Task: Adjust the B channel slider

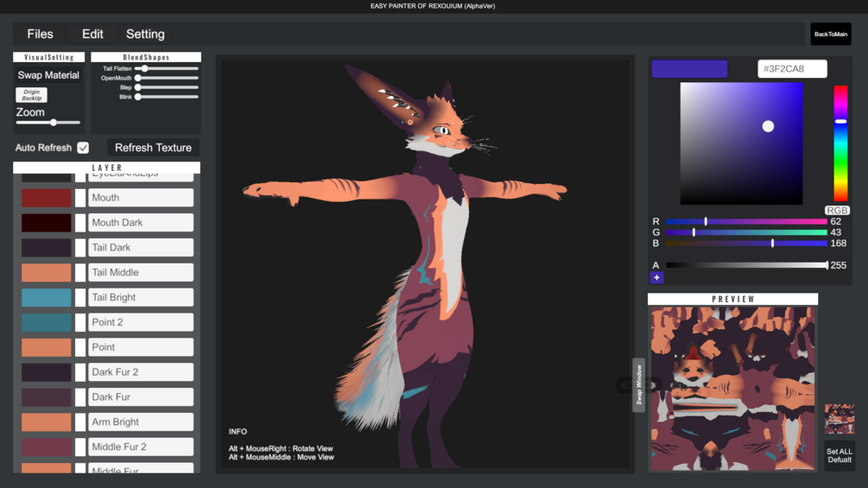Action: pyautogui.click(x=746, y=244)
